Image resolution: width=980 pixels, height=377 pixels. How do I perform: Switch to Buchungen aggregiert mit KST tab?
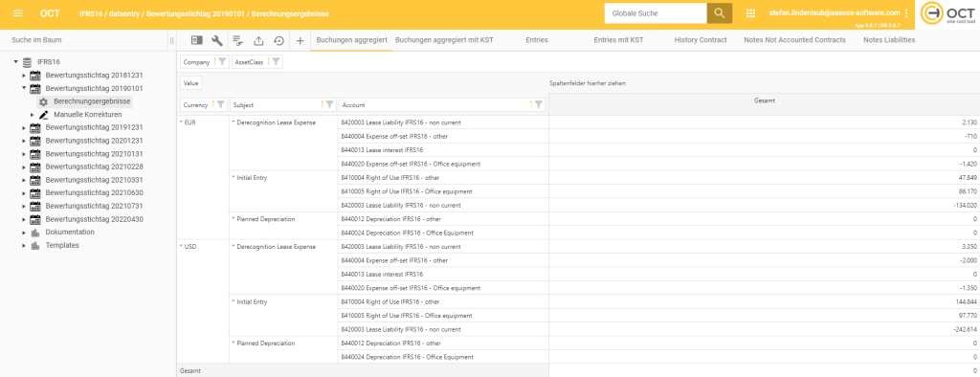[444, 40]
